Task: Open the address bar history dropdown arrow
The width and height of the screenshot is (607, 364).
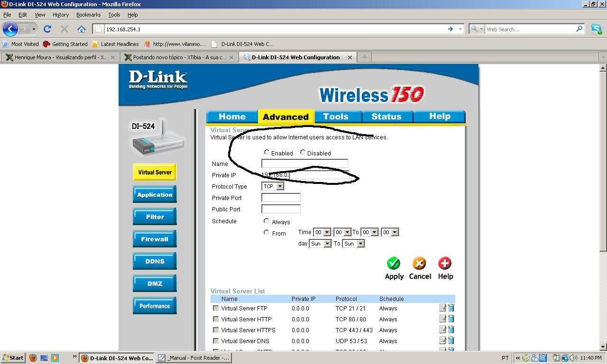Action: coord(460,29)
